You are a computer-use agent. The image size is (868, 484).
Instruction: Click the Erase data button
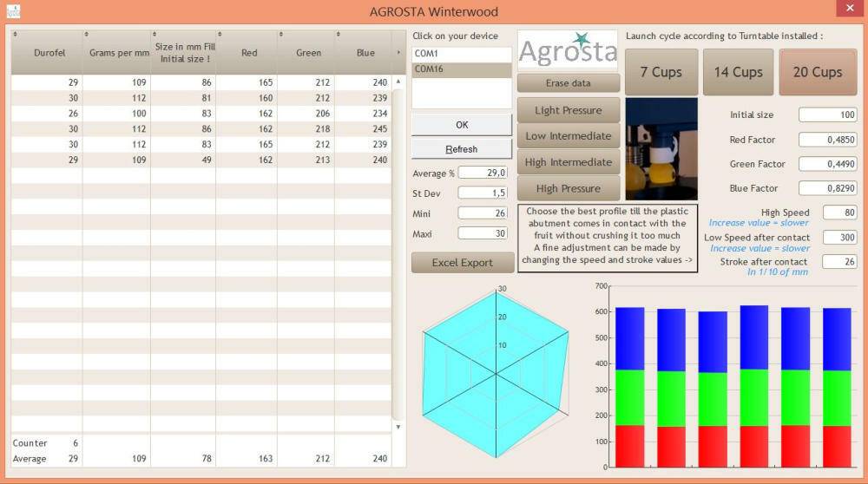click(x=568, y=83)
